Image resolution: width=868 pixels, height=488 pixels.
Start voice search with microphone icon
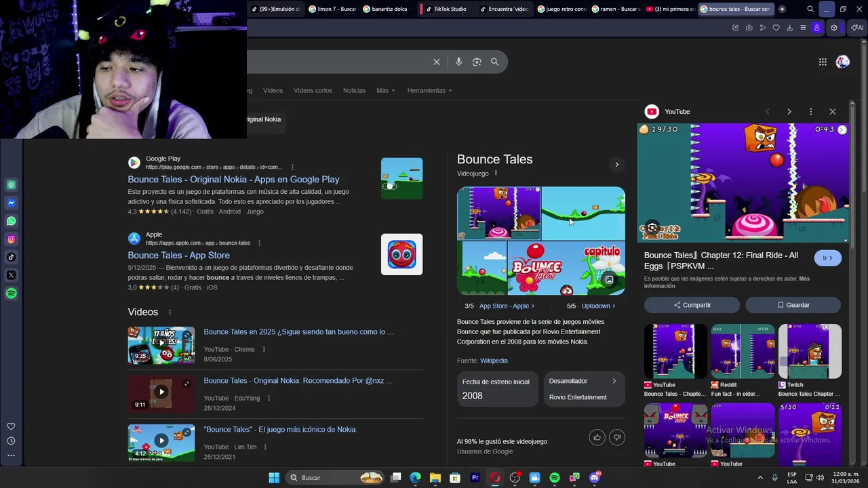(458, 62)
